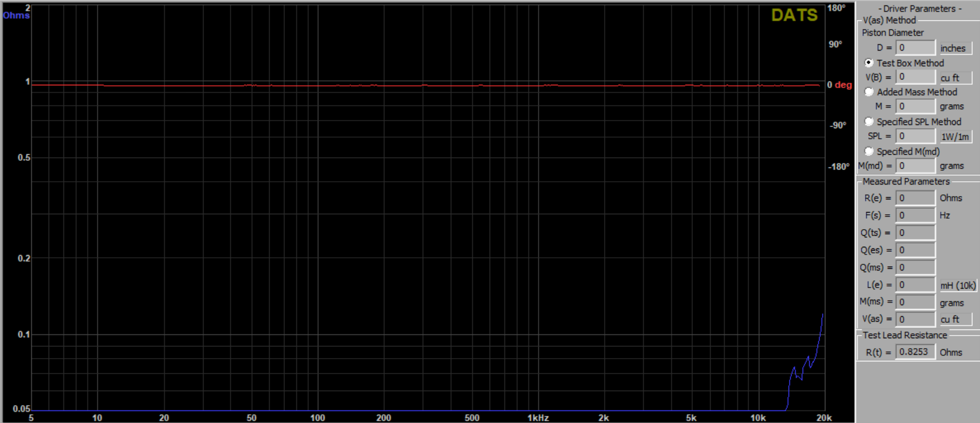
Task: Click the M(md) grams input field
Action: pyautogui.click(x=915, y=166)
